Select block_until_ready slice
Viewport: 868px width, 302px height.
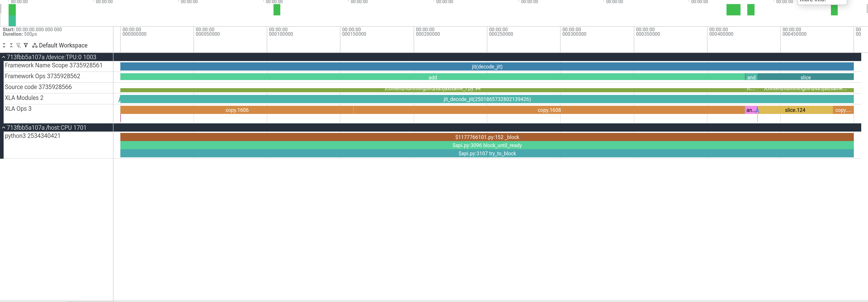click(x=487, y=145)
